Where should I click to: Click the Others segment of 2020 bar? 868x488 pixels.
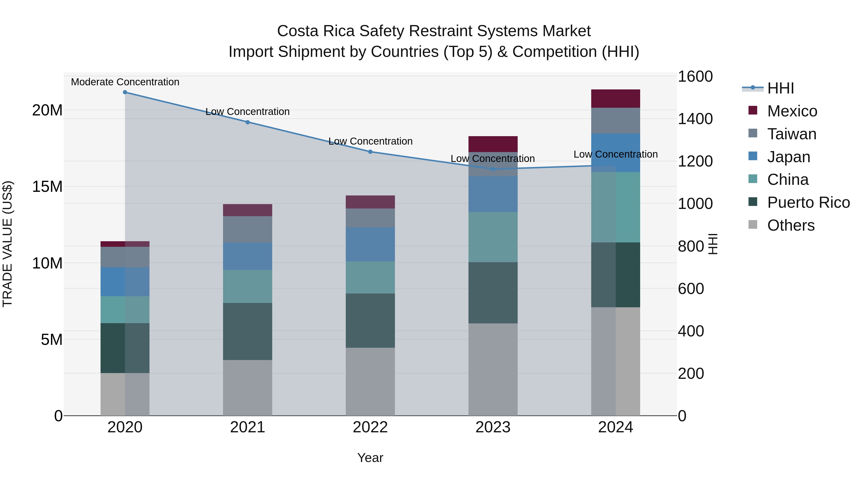tap(125, 394)
